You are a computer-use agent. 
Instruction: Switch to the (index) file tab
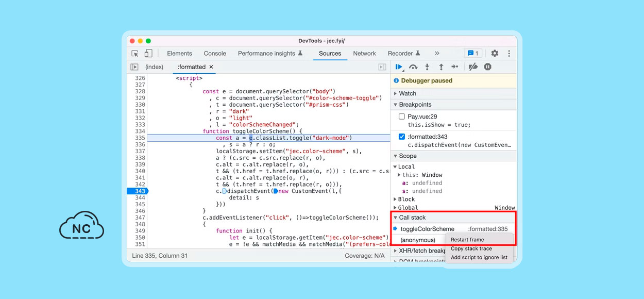(154, 67)
